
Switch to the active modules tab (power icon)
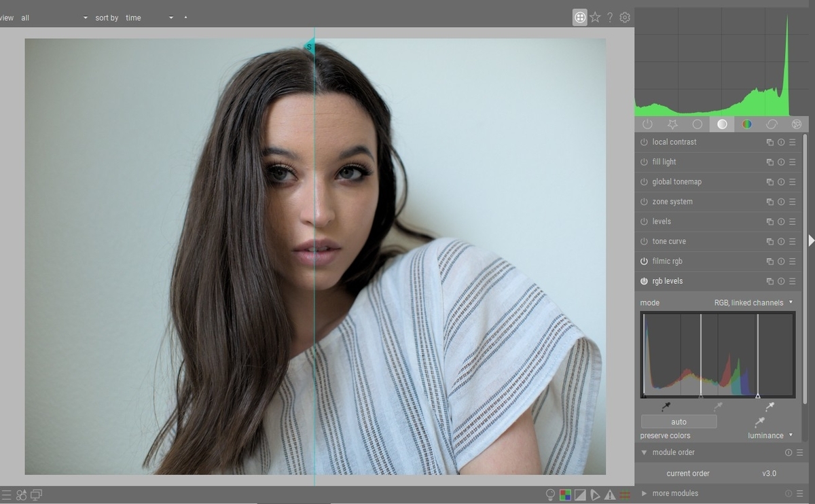[x=647, y=124]
